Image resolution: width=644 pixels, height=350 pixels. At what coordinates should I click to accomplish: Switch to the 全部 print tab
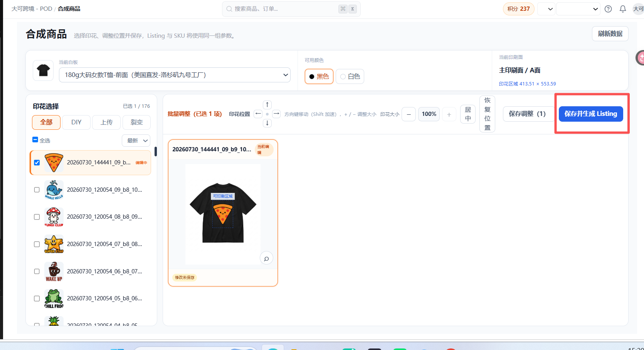(x=46, y=122)
